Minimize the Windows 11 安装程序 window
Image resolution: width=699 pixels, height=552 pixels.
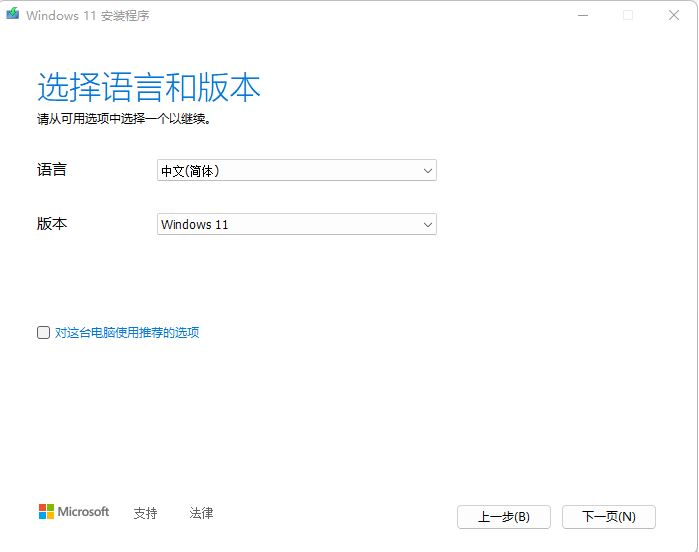coord(582,15)
